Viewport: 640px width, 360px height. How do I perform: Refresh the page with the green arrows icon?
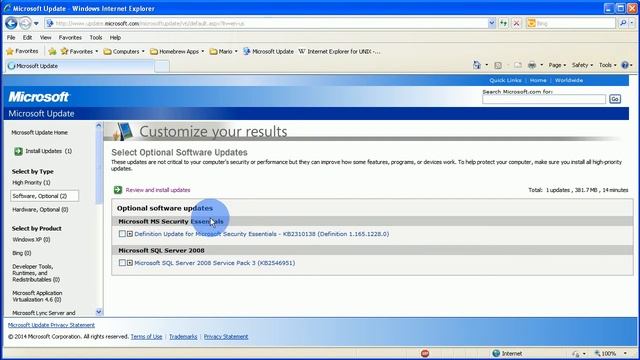pyautogui.click(x=504, y=23)
